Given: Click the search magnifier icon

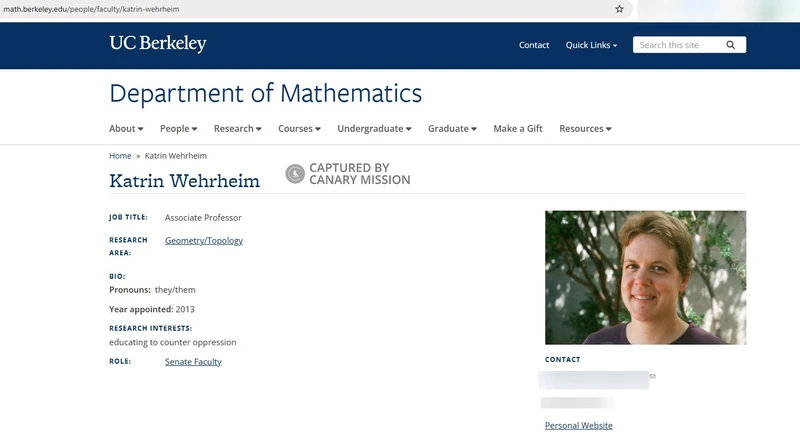Looking at the screenshot, I should pyautogui.click(x=731, y=45).
